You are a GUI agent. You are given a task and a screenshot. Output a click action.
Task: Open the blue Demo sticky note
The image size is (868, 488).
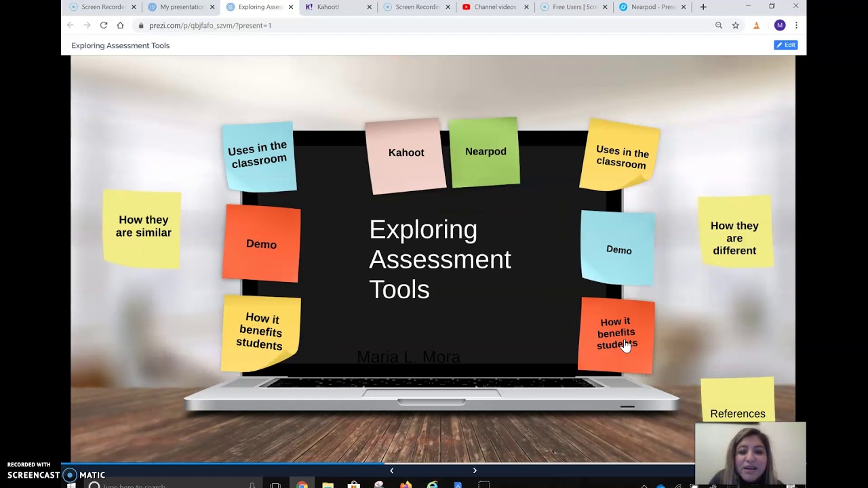[x=618, y=248]
